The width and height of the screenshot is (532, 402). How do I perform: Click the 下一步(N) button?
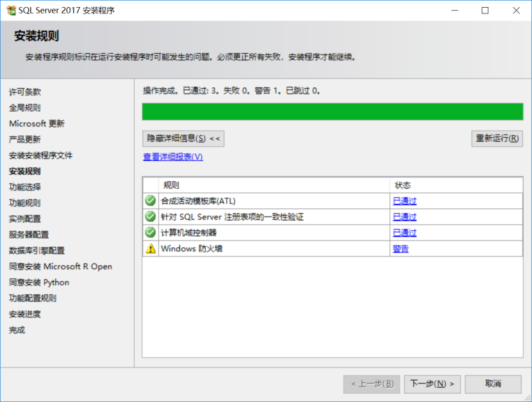click(x=431, y=383)
